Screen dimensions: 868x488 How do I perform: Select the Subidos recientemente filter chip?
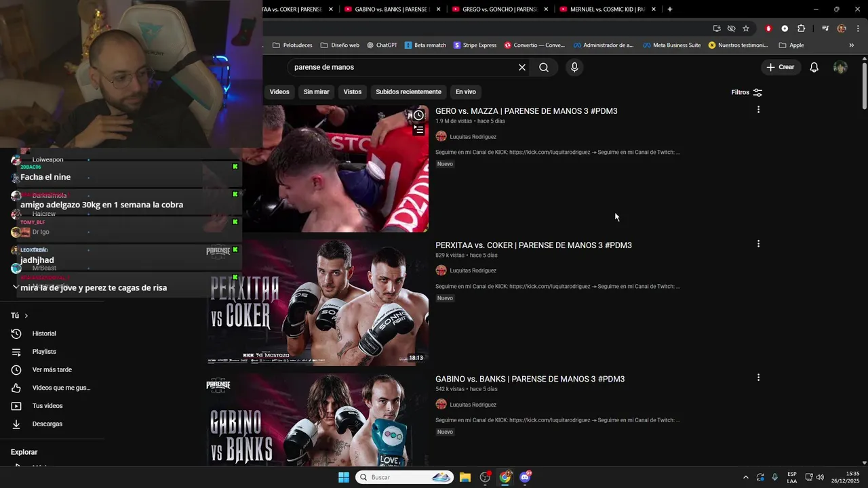(x=408, y=92)
